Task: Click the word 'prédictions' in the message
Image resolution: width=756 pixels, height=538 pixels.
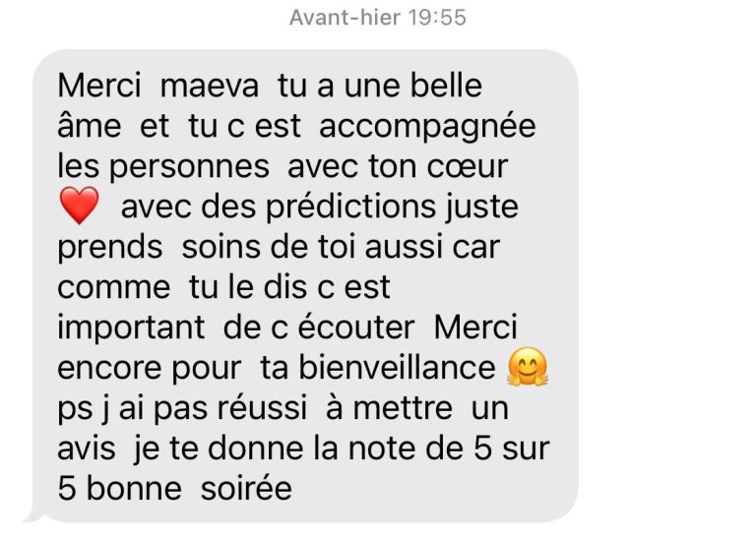Action: point(351,209)
